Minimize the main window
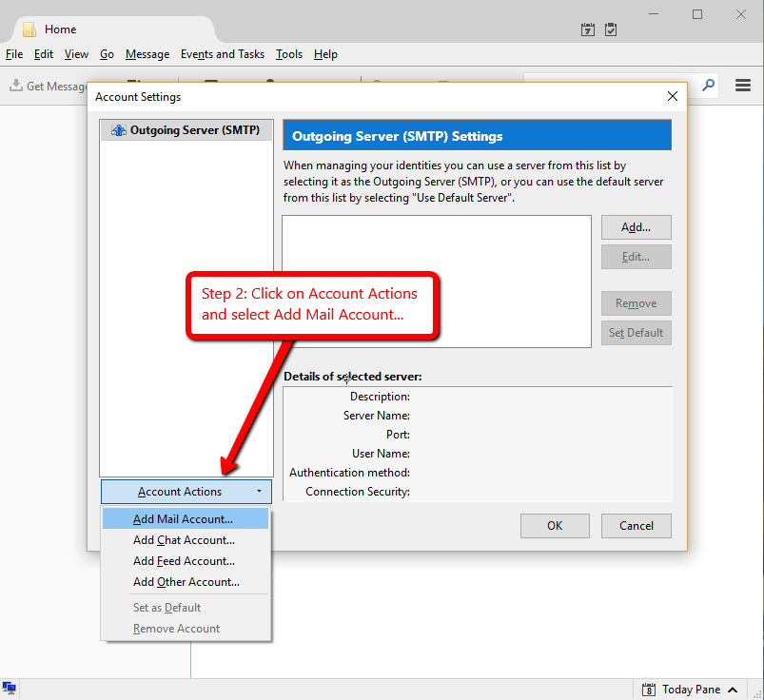 (x=654, y=14)
